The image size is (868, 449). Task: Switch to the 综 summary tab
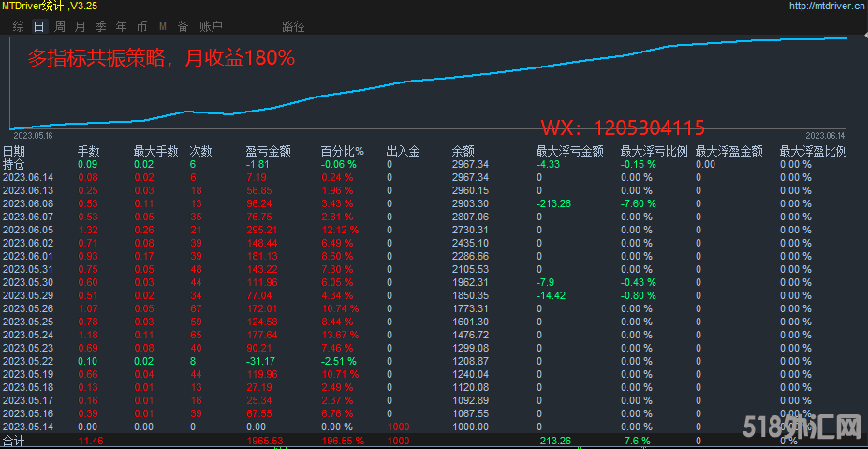pos(18,26)
